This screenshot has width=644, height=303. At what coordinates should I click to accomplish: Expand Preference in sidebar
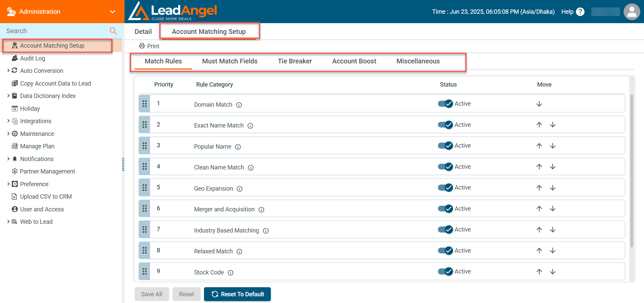point(8,184)
